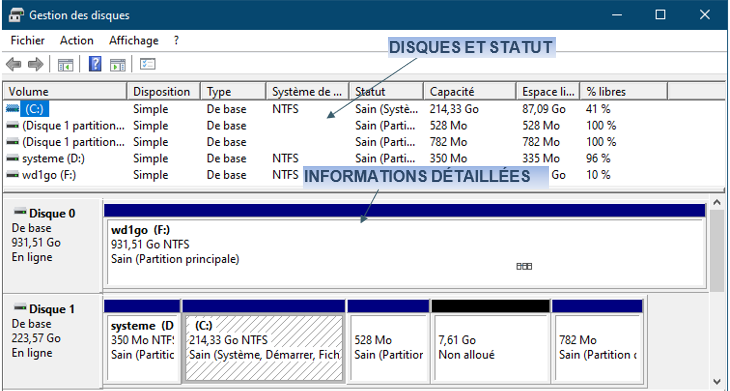This screenshot has width=730, height=391.
Task: Open the ? help menu
Action: (x=176, y=40)
